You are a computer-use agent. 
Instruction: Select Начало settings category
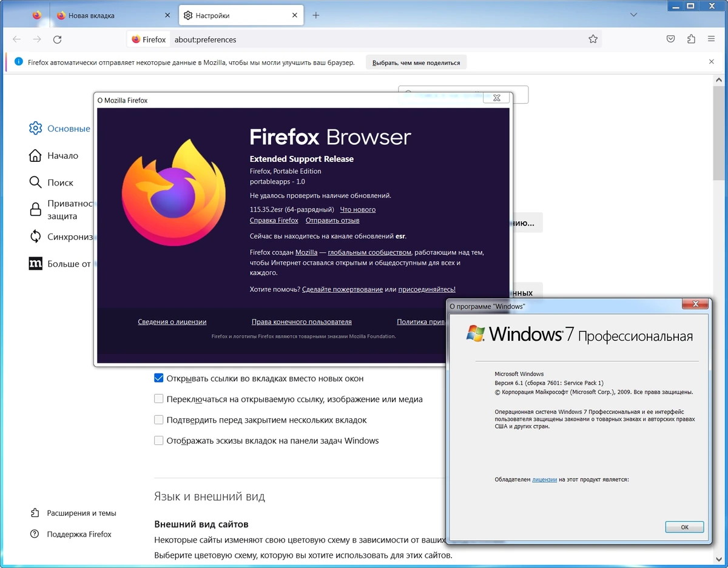(53, 156)
